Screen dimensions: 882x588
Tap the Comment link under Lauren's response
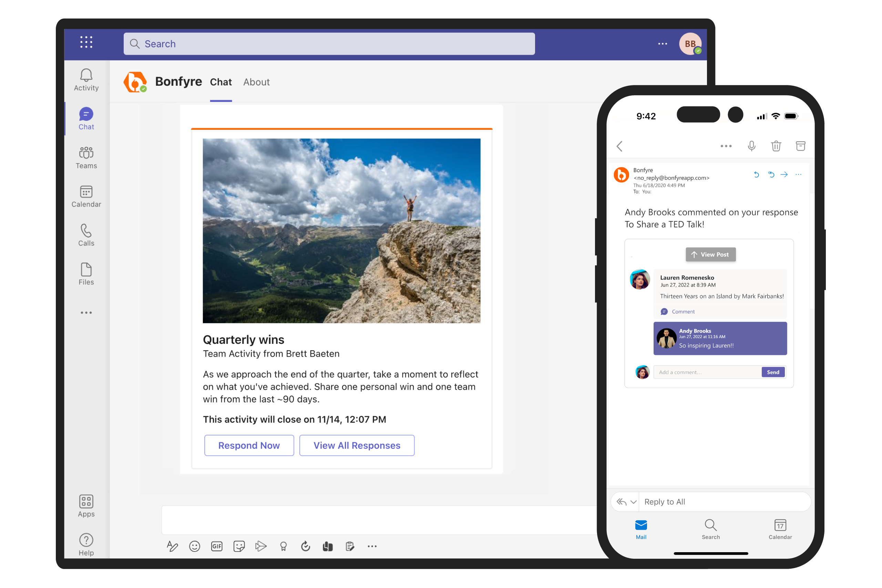click(x=678, y=311)
